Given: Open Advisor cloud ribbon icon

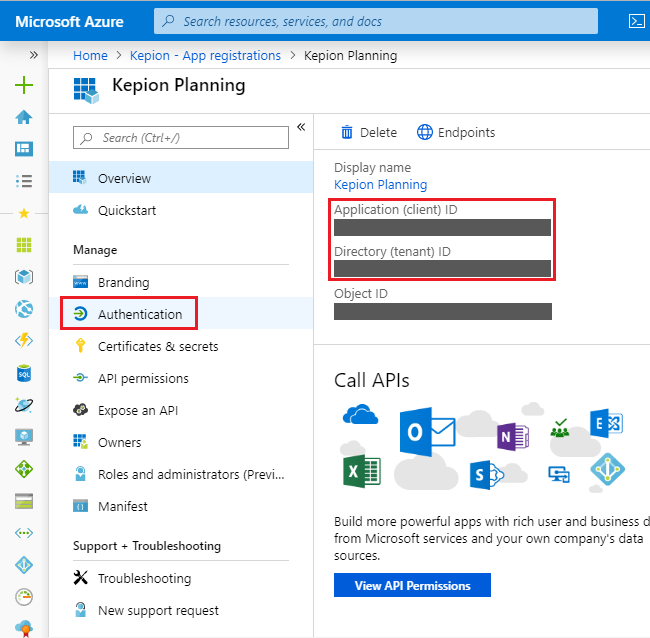Looking at the screenshot, I should (24, 628).
